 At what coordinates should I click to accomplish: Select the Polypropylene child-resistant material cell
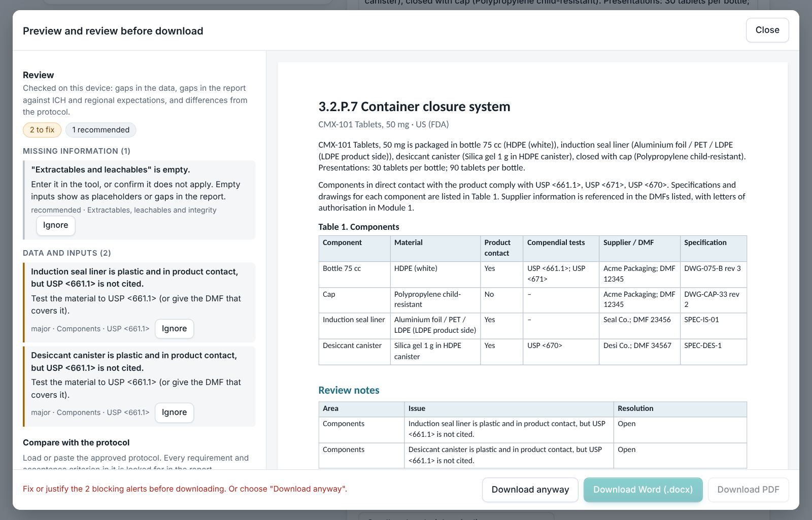point(435,300)
